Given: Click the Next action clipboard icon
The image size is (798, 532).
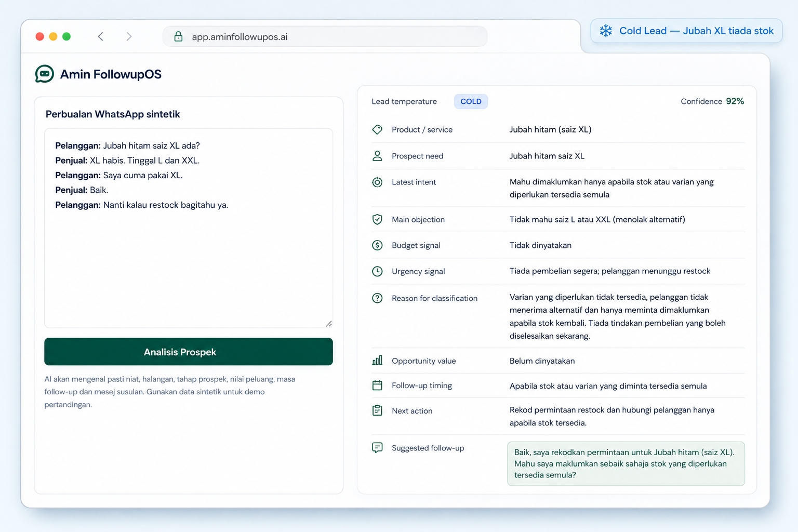Looking at the screenshot, I should [x=377, y=410].
